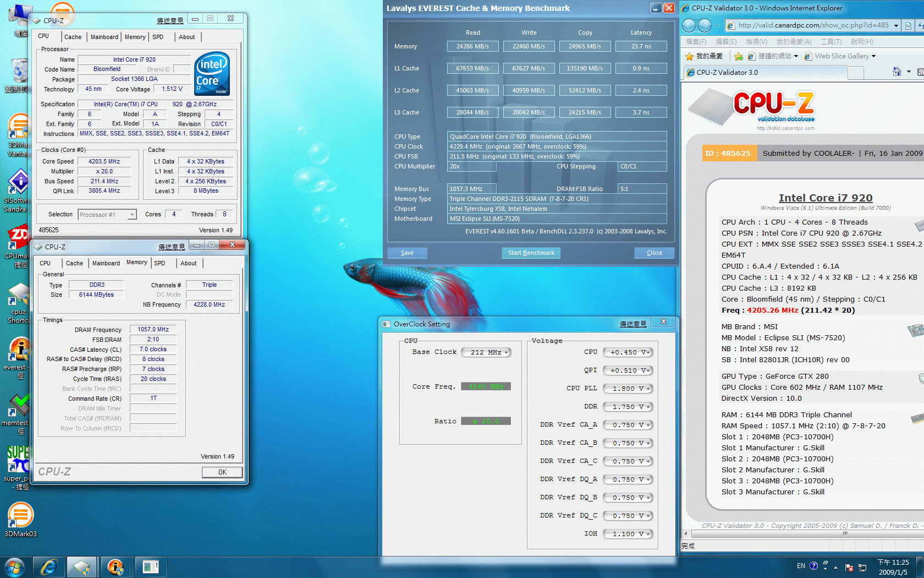Open IE Favorites star button
This screenshot has height=578, width=924.
coord(704,56)
